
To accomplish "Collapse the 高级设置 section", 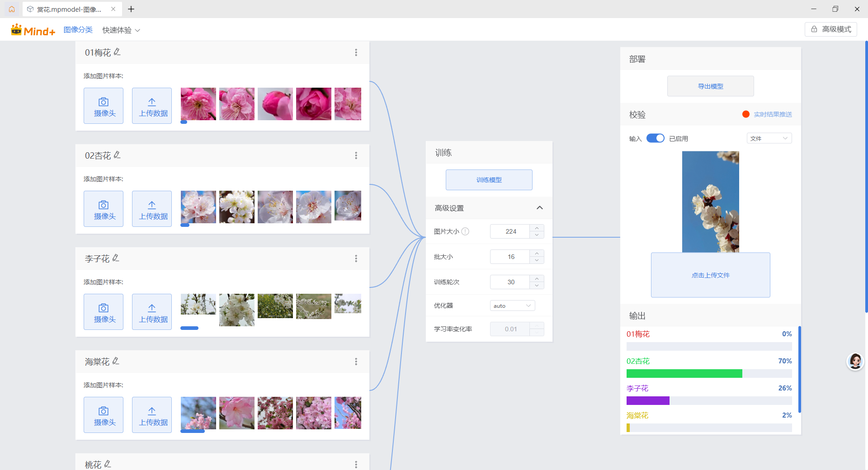I will point(539,208).
